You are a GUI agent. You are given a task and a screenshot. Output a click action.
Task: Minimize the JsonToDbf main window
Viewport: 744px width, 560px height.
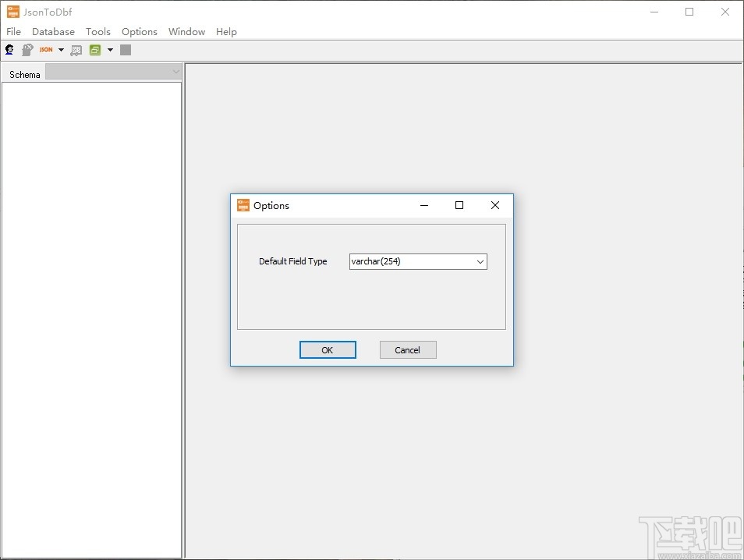click(654, 12)
